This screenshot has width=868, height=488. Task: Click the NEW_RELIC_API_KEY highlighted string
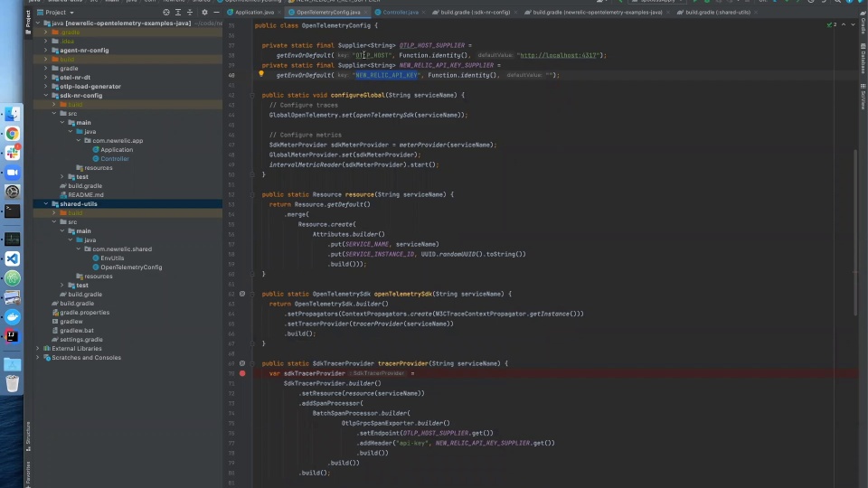386,75
